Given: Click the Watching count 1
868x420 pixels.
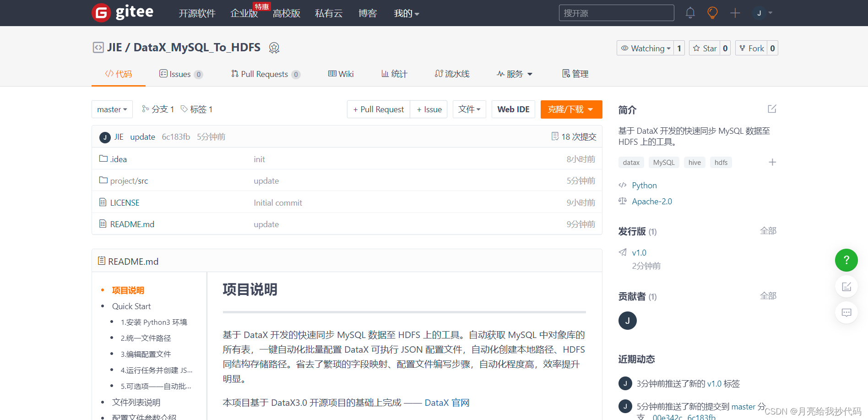Looking at the screenshot, I should 679,48.
